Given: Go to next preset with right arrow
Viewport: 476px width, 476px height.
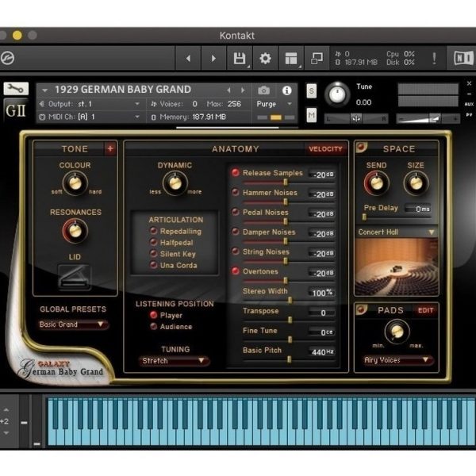Looking at the screenshot, I should click(213, 58).
